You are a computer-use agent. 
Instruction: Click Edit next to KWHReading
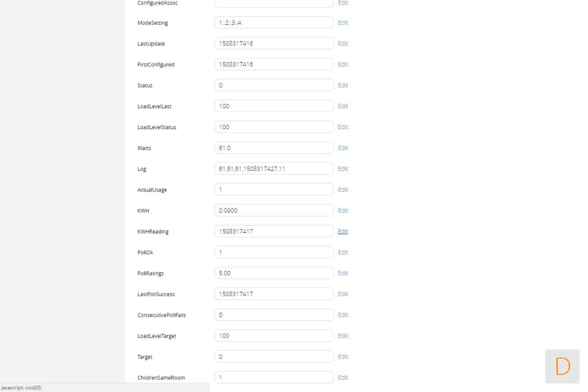[343, 231]
